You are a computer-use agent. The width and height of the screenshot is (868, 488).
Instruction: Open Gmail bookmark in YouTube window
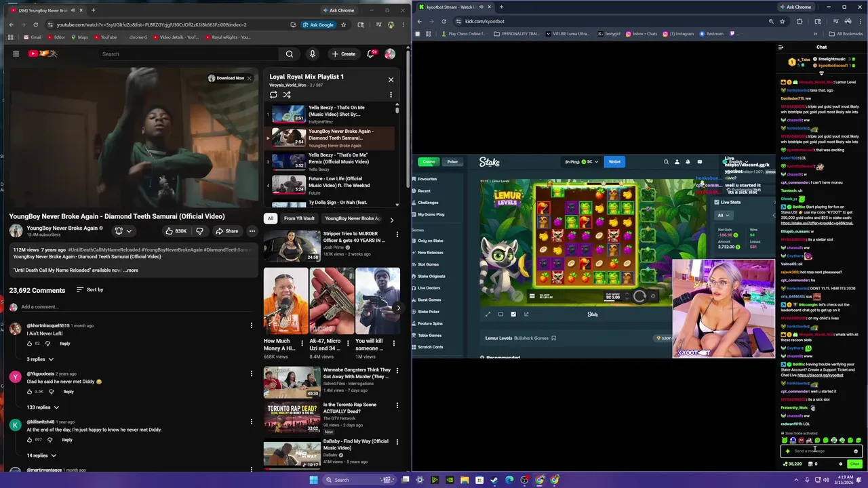[32, 37]
